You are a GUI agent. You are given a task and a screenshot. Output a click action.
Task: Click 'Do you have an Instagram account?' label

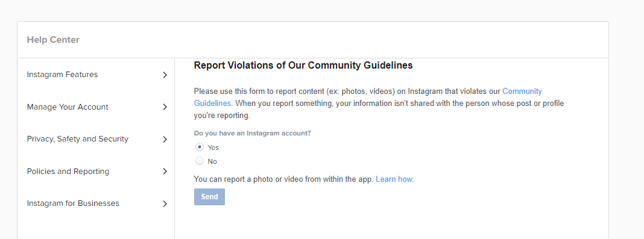pos(253,133)
